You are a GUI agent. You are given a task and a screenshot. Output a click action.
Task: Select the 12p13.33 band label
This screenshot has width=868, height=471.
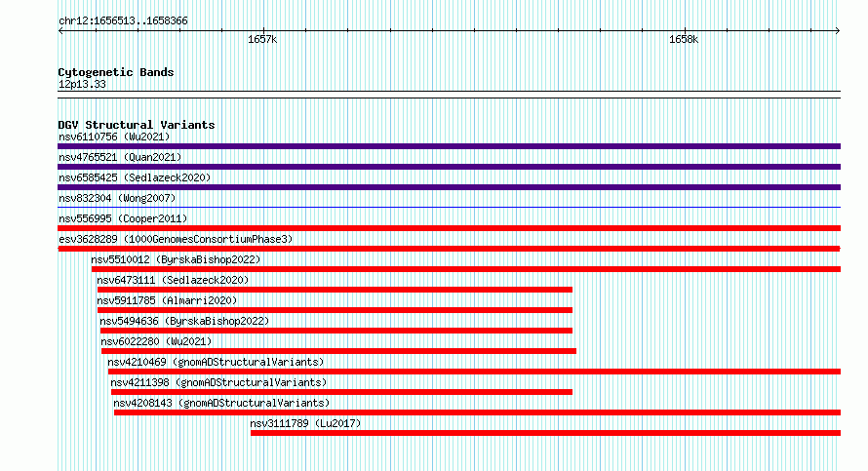(x=82, y=84)
